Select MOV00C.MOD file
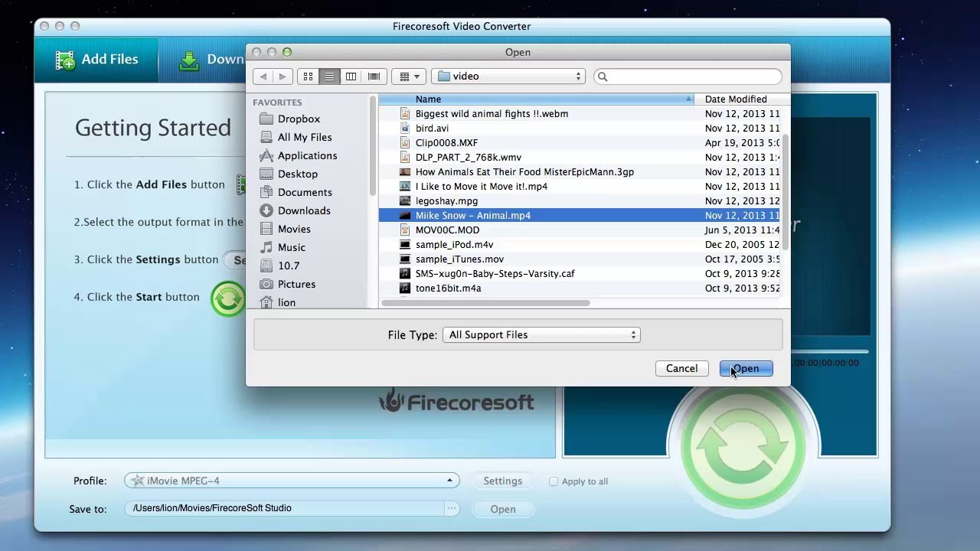The image size is (980, 551). pos(447,230)
